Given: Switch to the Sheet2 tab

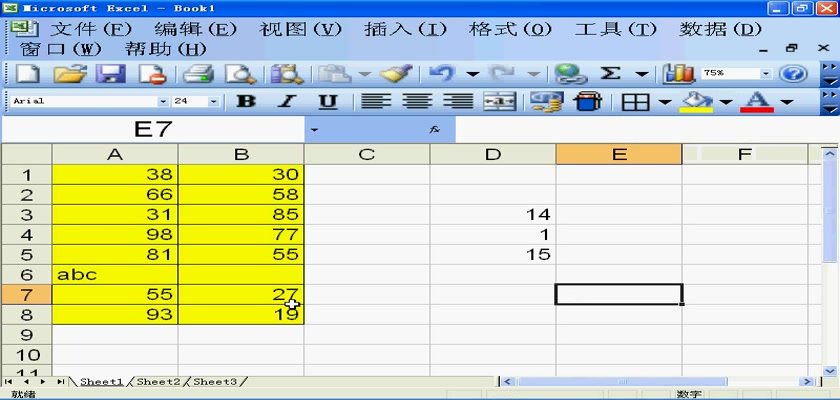Looking at the screenshot, I should coord(158,382).
